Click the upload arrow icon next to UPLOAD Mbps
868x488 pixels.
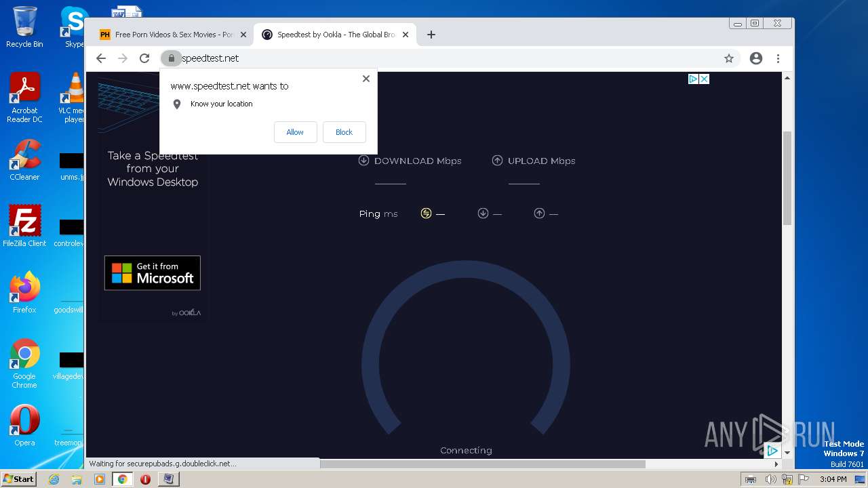point(497,161)
